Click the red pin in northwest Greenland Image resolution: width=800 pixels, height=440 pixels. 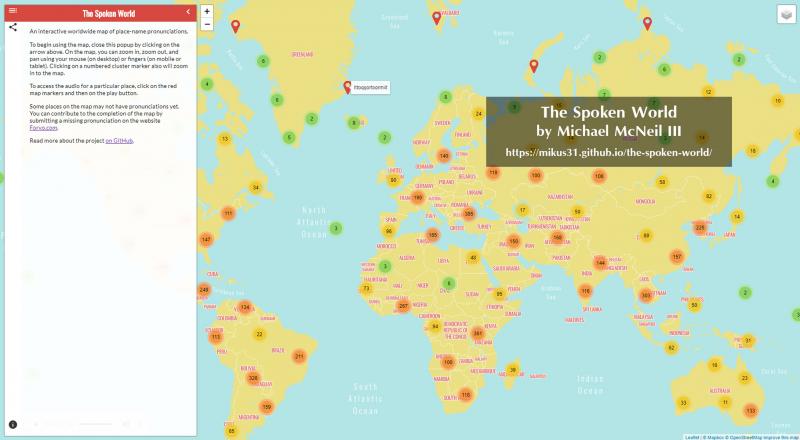pos(235,25)
